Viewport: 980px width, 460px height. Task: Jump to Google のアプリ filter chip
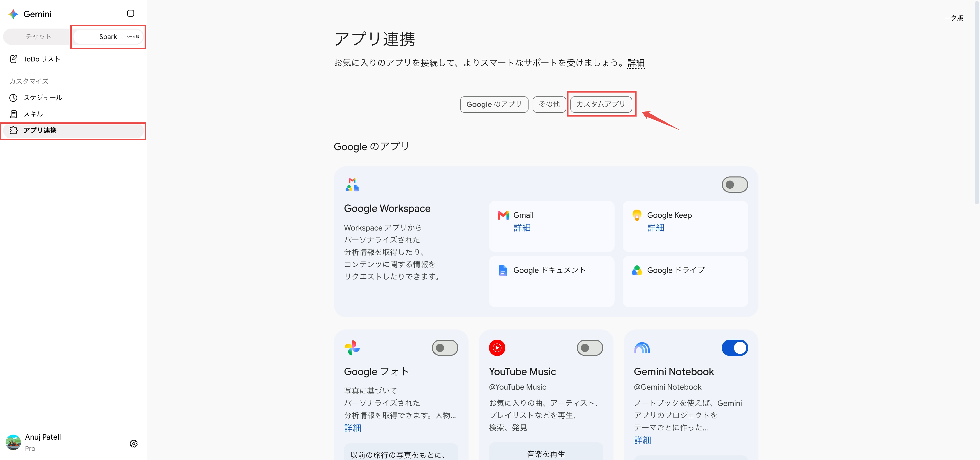494,104
